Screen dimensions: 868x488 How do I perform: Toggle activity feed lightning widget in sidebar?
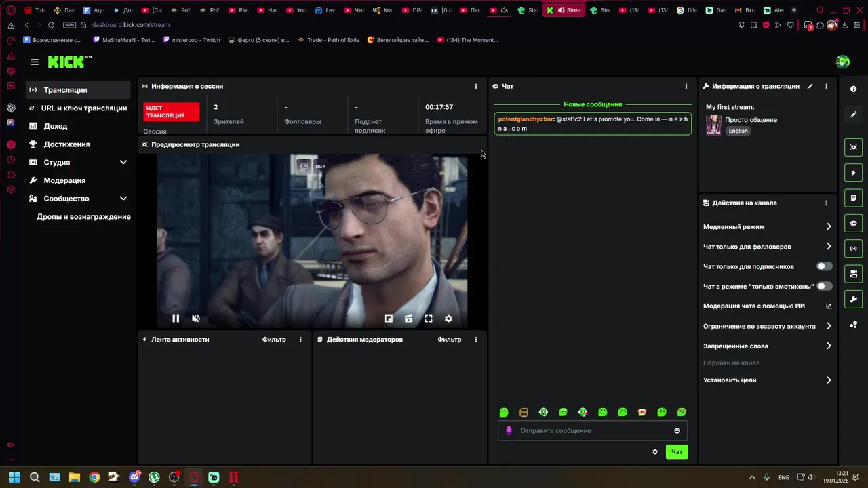[853, 173]
